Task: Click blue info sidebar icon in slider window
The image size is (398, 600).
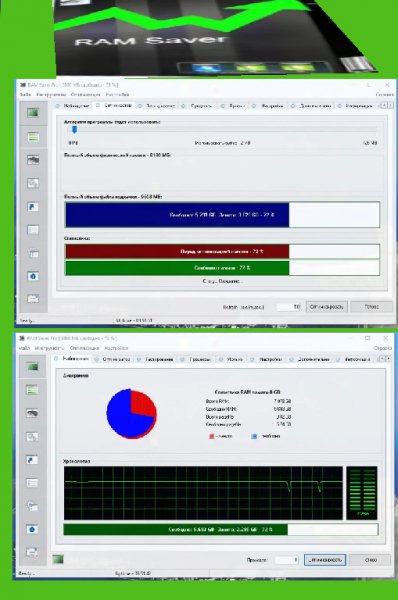Action: pyautogui.click(x=33, y=276)
